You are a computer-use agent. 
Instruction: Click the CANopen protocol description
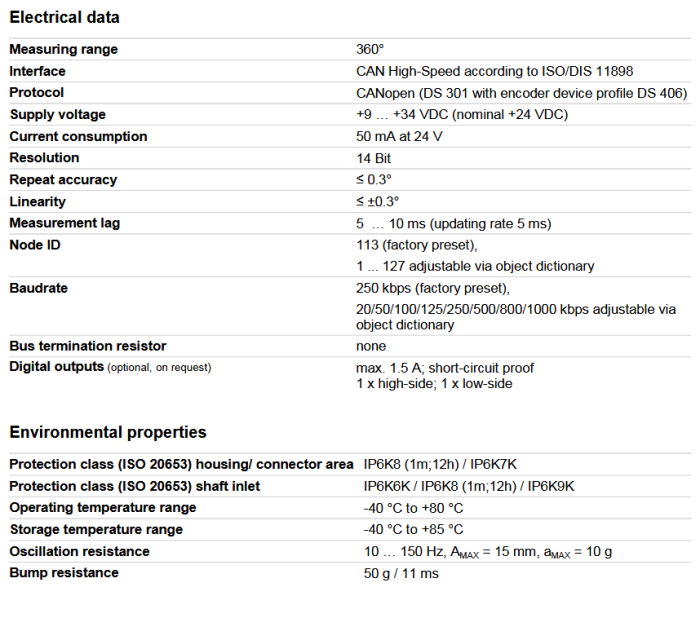tap(521, 93)
